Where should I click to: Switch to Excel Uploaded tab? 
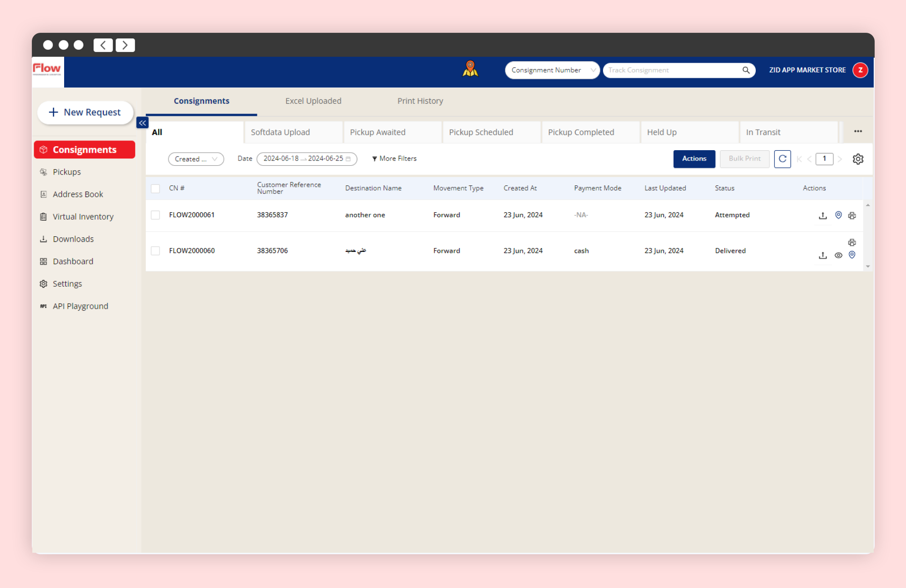[313, 101]
